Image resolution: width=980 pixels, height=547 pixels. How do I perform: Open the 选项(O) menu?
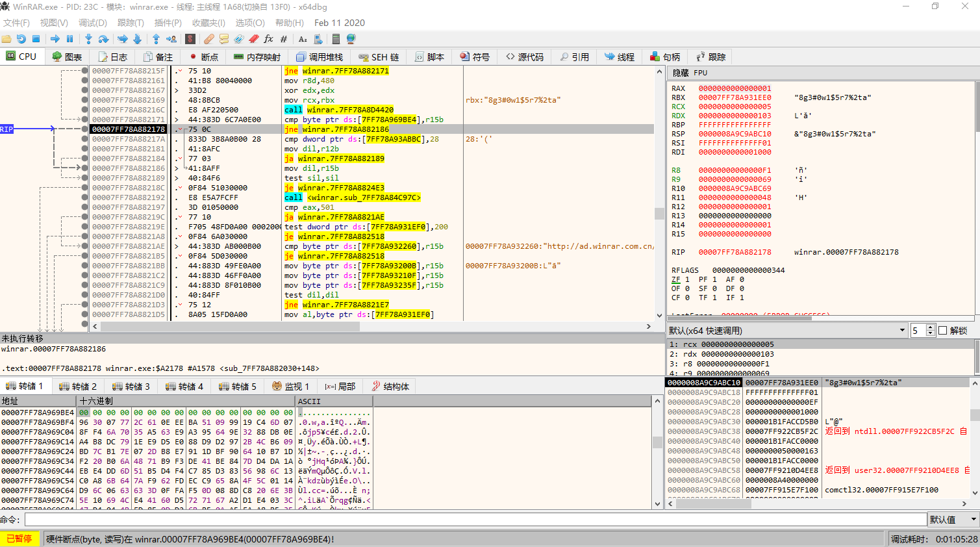point(250,23)
